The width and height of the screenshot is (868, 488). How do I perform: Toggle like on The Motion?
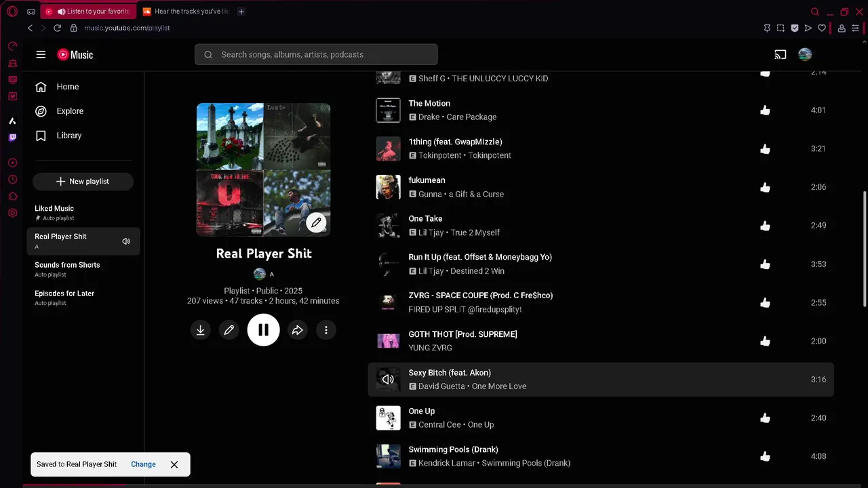click(765, 110)
